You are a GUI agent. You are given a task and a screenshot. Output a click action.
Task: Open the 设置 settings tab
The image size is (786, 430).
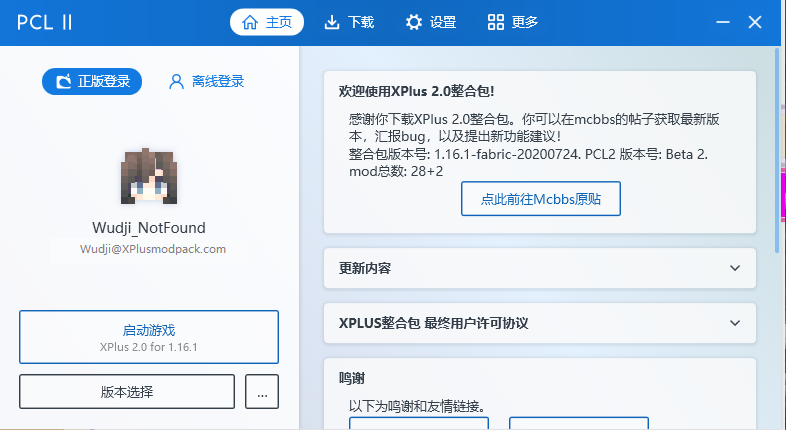click(x=431, y=22)
